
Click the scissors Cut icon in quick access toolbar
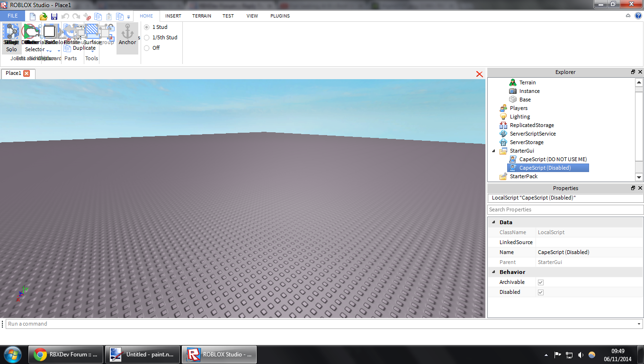[x=87, y=17]
